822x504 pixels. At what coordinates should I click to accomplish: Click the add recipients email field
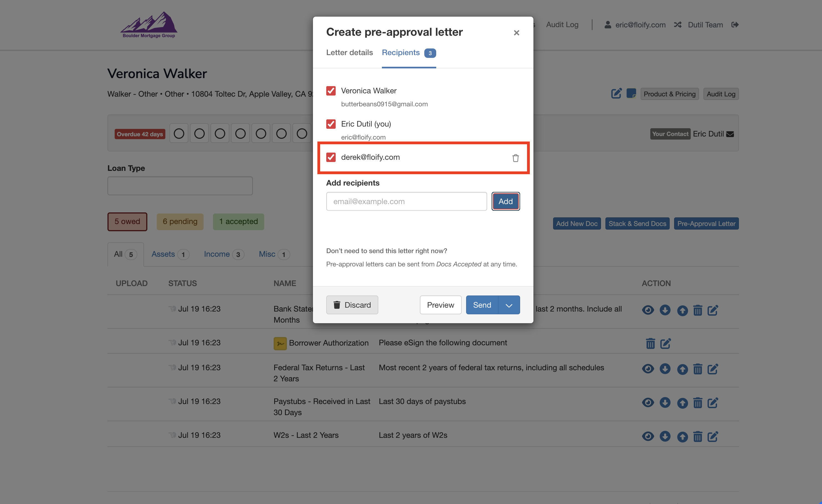coord(406,201)
